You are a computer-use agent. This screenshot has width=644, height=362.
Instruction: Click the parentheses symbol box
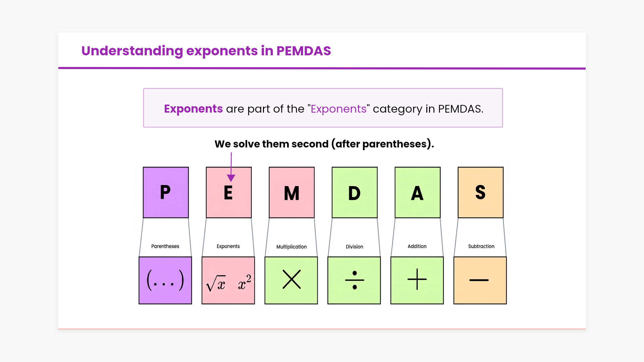point(165,280)
